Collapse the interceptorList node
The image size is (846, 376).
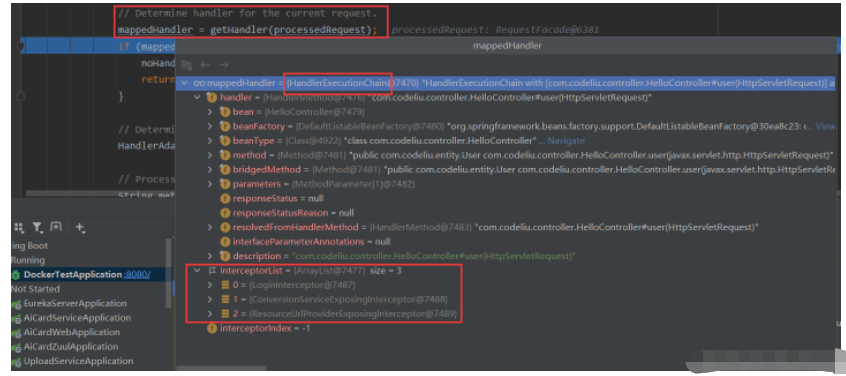[x=197, y=270]
